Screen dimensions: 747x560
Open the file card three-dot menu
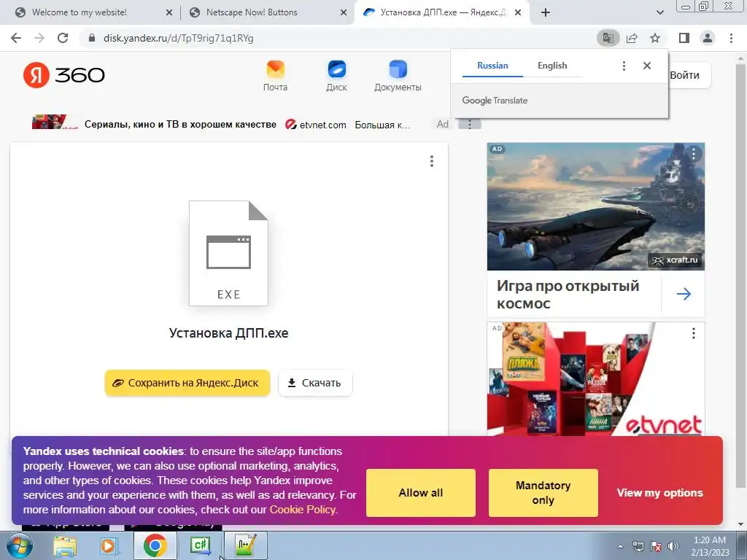click(432, 161)
